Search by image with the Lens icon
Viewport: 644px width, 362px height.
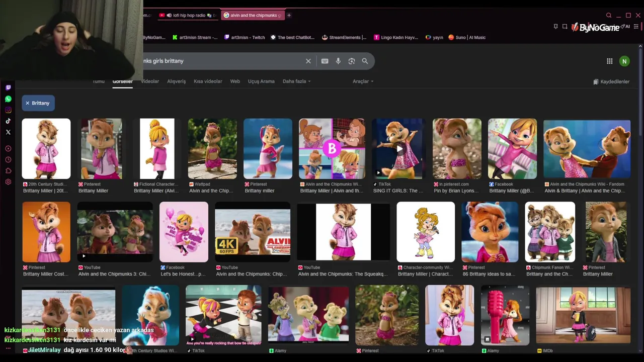[352, 61]
